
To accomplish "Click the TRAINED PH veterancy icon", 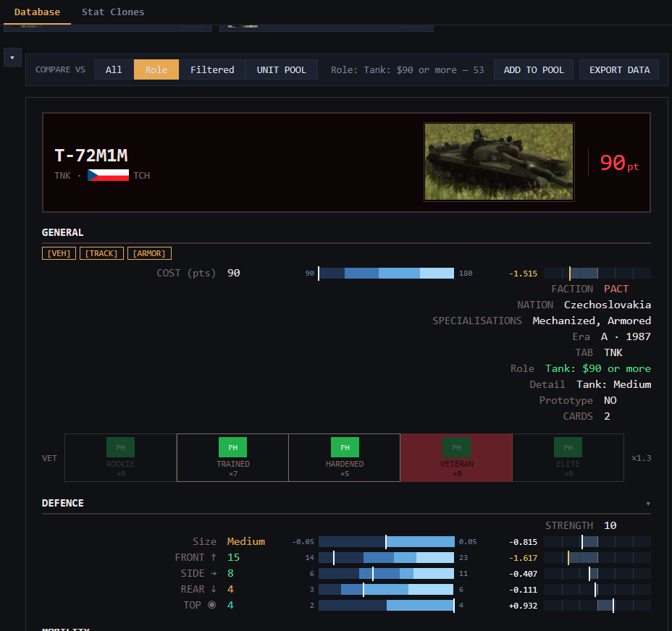I will [x=232, y=447].
